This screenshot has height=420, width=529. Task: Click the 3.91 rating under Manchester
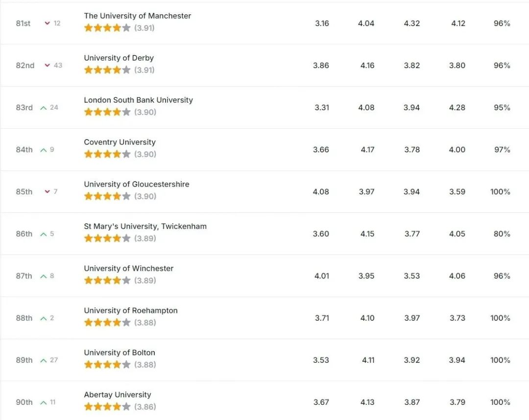[x=144, y=28]
